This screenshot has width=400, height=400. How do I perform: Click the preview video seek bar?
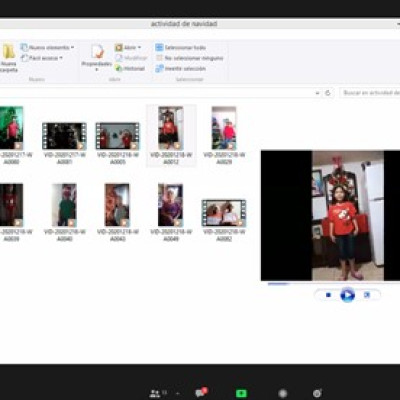(330, 284)
